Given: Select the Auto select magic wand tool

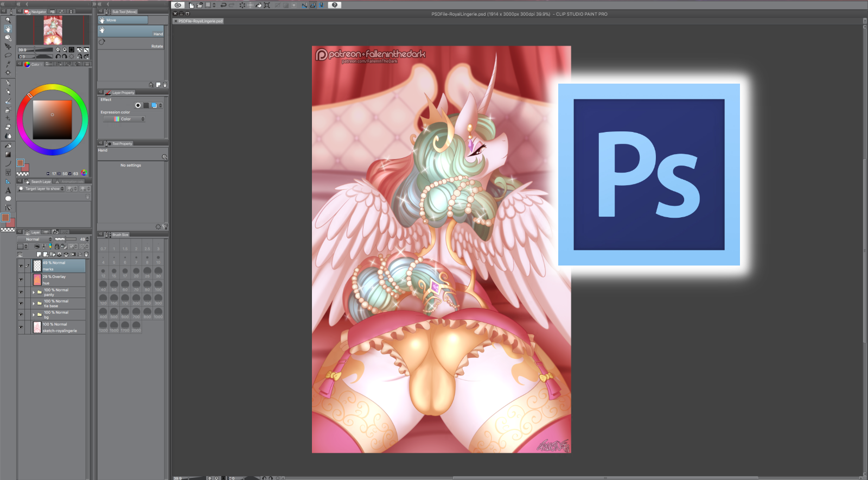Looking at the screenshot, I should coord(8,72).
